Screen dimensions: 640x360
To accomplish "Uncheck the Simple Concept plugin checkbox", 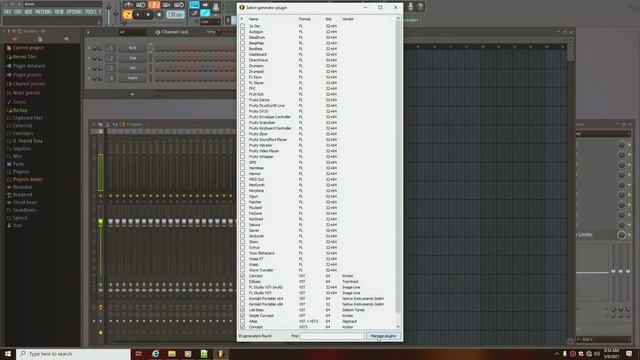I will pos(243,316).
